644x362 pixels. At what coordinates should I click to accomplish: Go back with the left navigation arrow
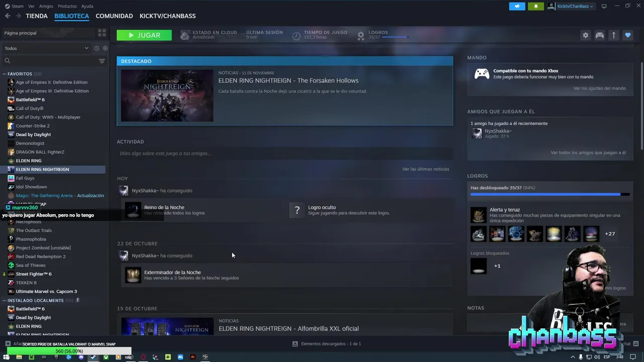pos(8,16)
